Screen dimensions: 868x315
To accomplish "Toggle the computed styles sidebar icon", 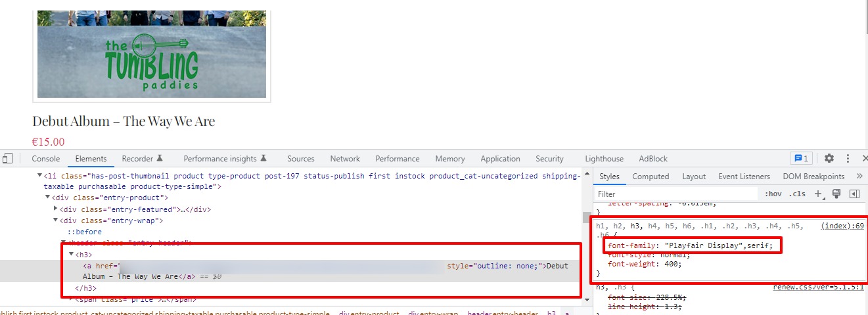I will [x=854, y=194].
